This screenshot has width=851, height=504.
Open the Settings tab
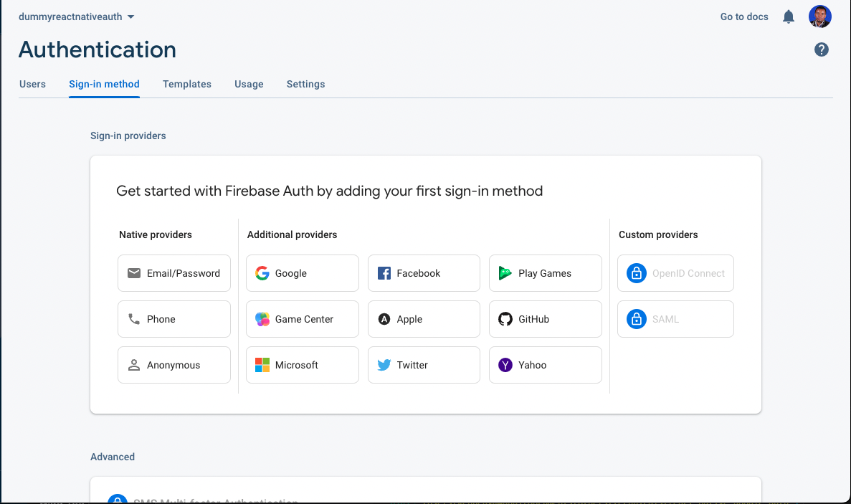305,84
